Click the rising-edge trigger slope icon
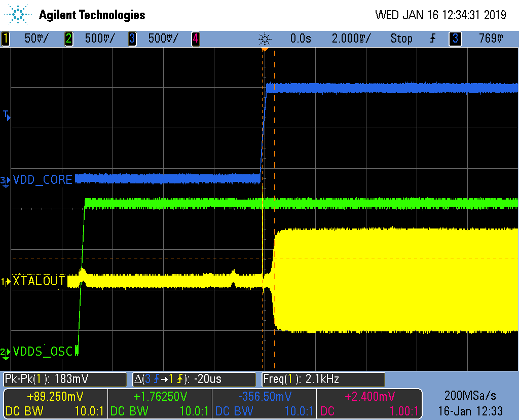Image resolution: width=519 pixels, height=420 pixels. click(432, 39)
